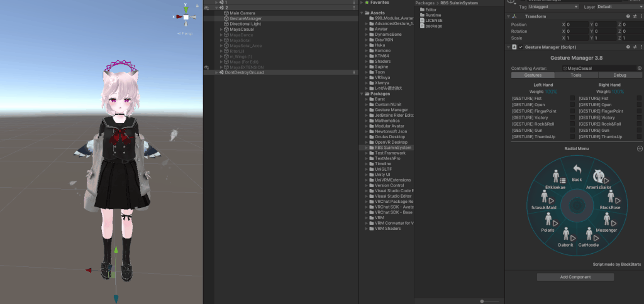Open Gesture Manager script help icon

(628, 47)
